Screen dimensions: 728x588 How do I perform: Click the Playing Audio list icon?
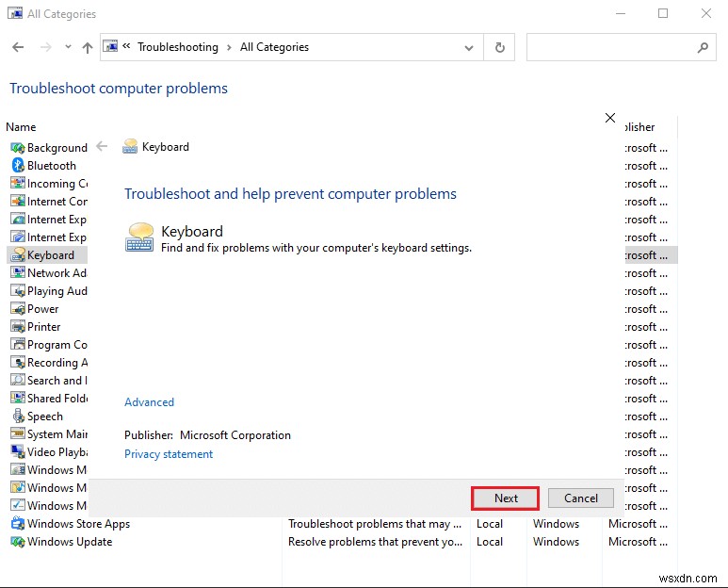point(18,291)
